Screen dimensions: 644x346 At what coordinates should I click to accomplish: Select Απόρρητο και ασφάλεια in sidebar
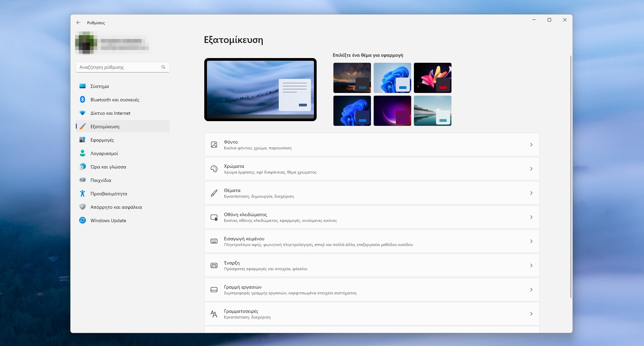tap(116, 207)
